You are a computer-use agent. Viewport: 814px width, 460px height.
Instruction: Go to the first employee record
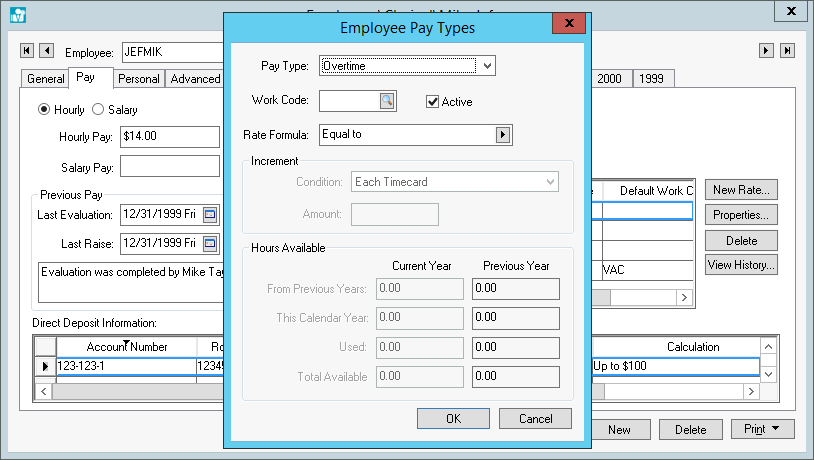(x=27, y=51)
